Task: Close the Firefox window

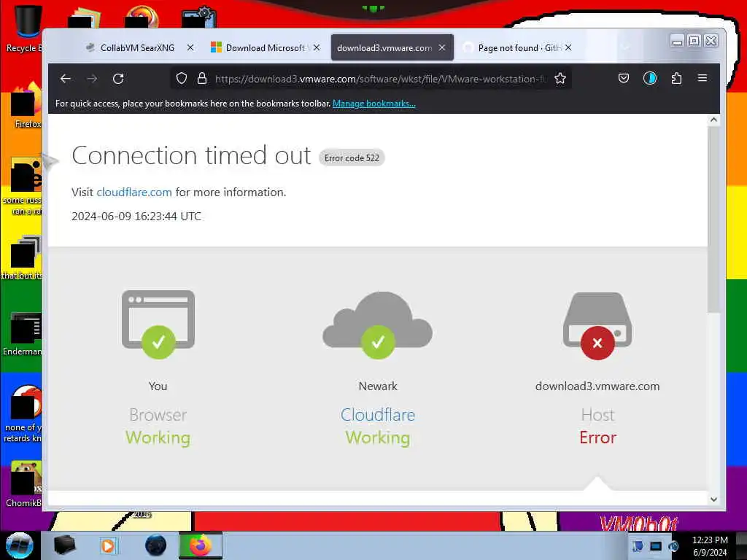Action: click(711, 42)
